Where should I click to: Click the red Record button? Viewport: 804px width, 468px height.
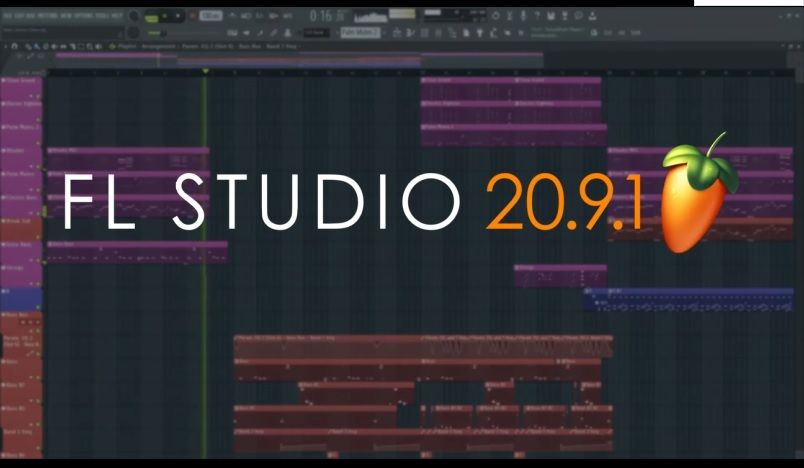(x=193, y=15)
